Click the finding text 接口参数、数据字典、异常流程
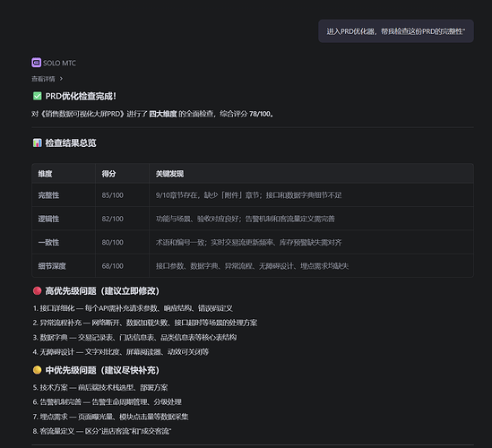Image resolution: width=492 pixels, height=448 pixels. coord(252,266)
